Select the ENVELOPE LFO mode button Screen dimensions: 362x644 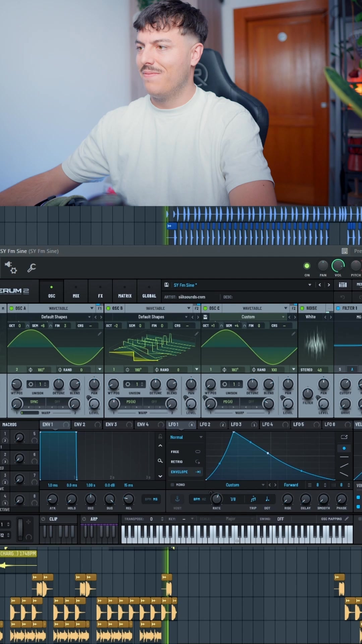pyautogui.click(x=186, y=472)
